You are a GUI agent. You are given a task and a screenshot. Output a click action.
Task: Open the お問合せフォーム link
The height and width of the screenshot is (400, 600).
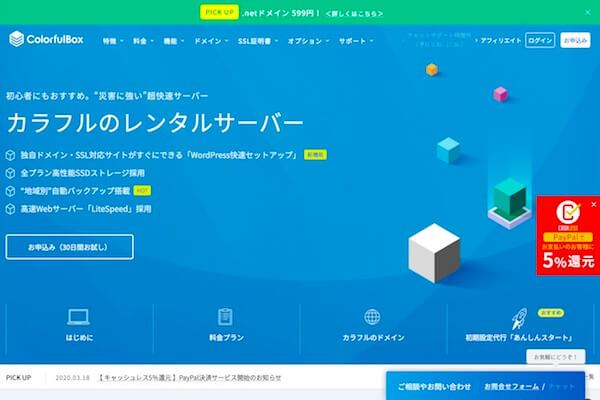[x=512, y=387]
